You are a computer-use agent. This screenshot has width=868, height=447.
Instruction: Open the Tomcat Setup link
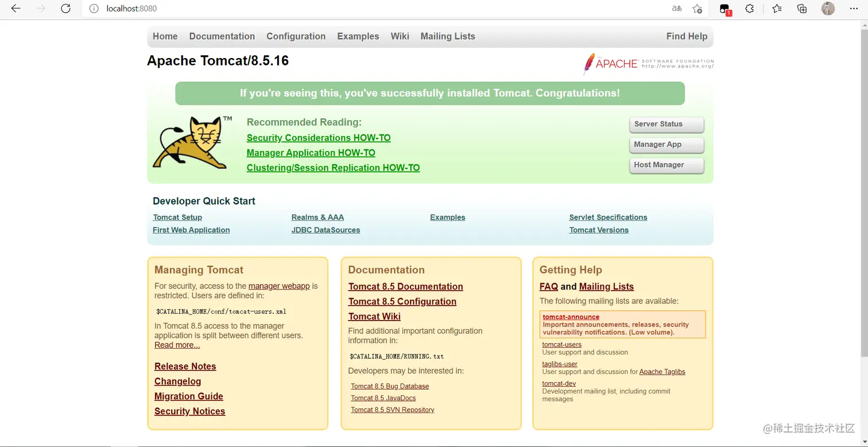point(177,217)
